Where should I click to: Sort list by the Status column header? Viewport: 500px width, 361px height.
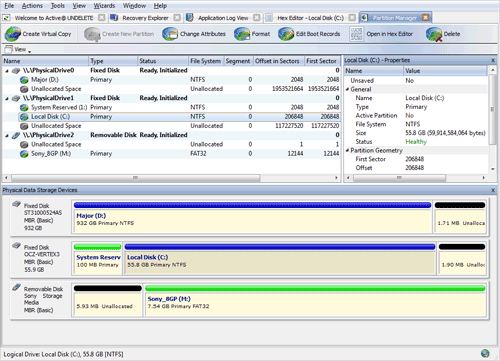[163, 61]
